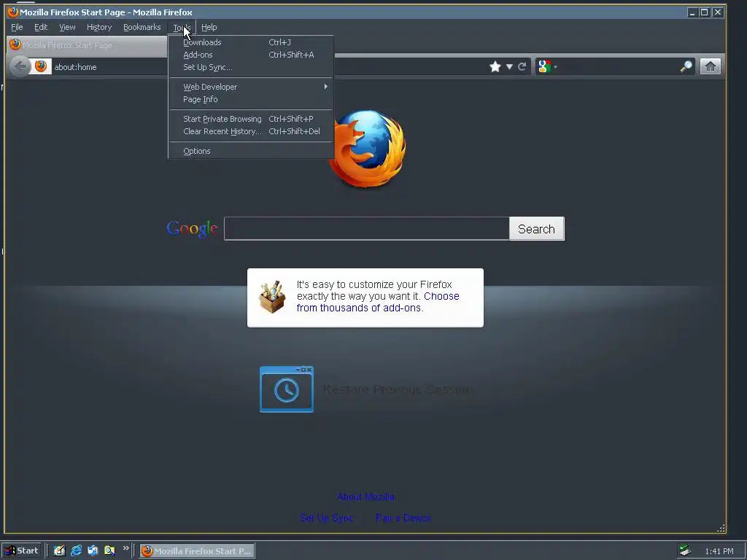Screen dimensions: 747x560
Task: Click the Firefox icon in the title bar
Action: click(13, 12)
